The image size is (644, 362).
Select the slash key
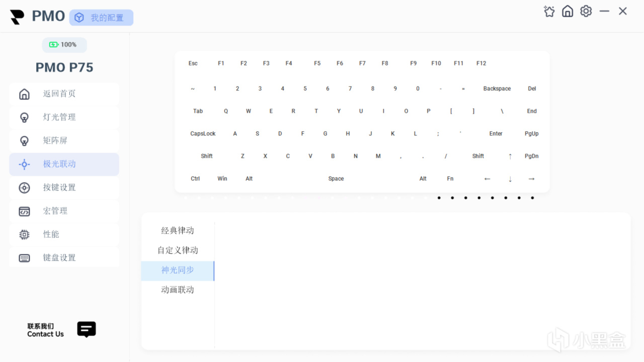(446, 156)
